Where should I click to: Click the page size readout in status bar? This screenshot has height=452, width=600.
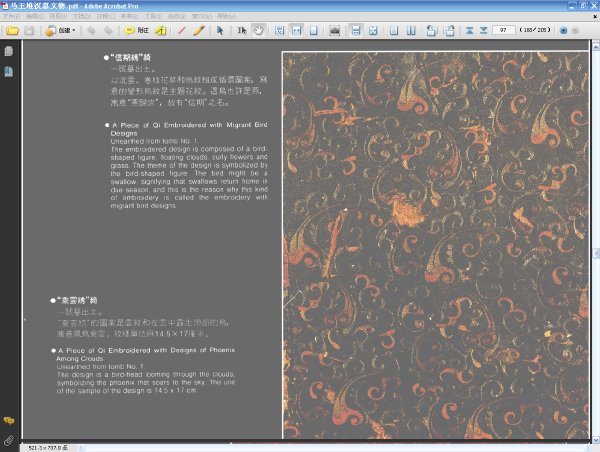[x=48, y=448]
